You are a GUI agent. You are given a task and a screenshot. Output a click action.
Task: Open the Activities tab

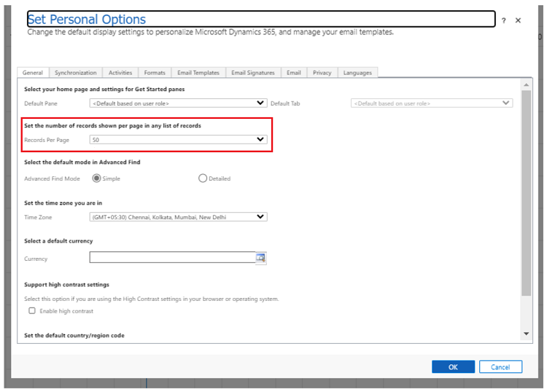120,72
